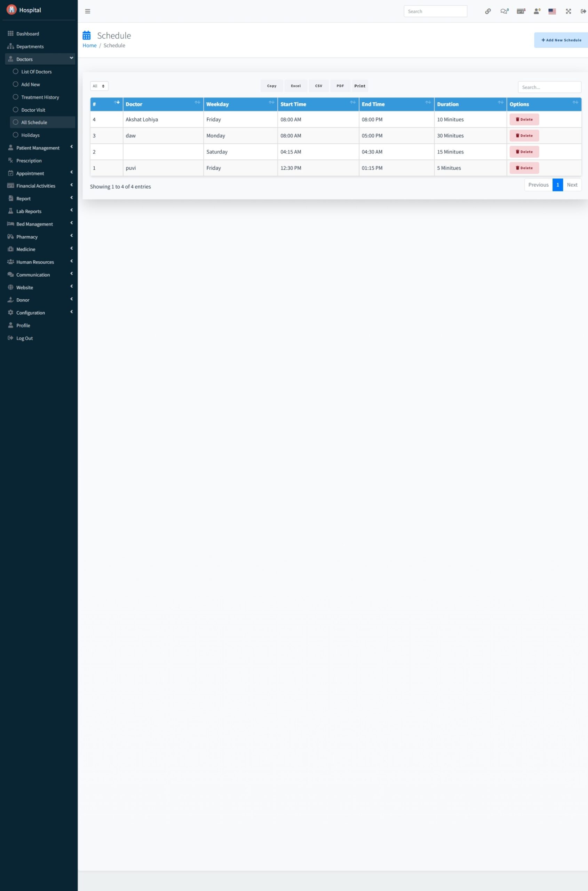Expand the Donor submenu

click(71, 299)
